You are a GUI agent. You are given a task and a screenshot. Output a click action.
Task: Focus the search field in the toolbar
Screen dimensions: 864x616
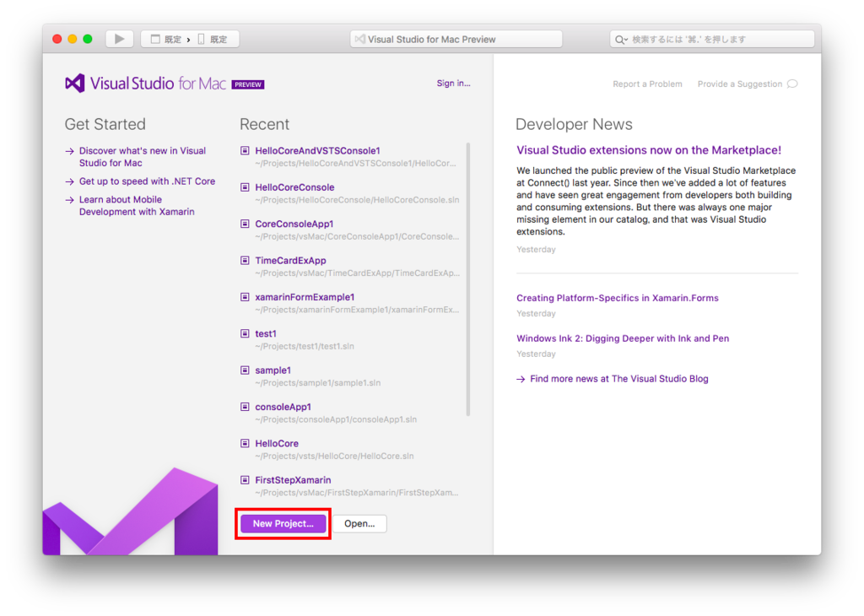pos(712,39)
